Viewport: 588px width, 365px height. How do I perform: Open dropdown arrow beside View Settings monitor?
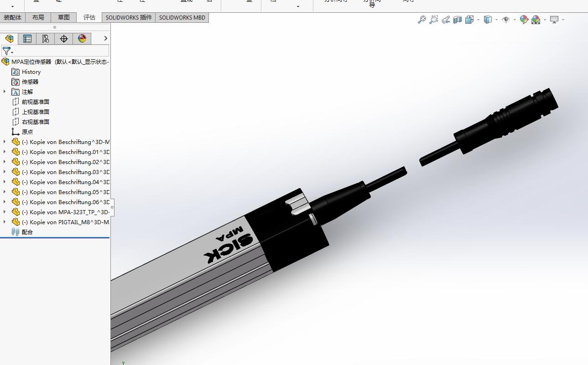coord(563,20)
